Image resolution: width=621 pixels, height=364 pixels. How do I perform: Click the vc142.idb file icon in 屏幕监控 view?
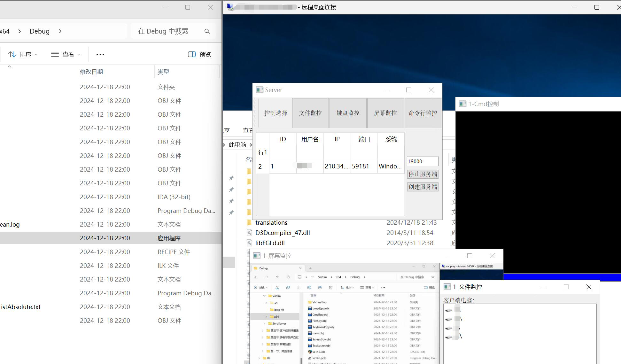[x=310, y=352]
